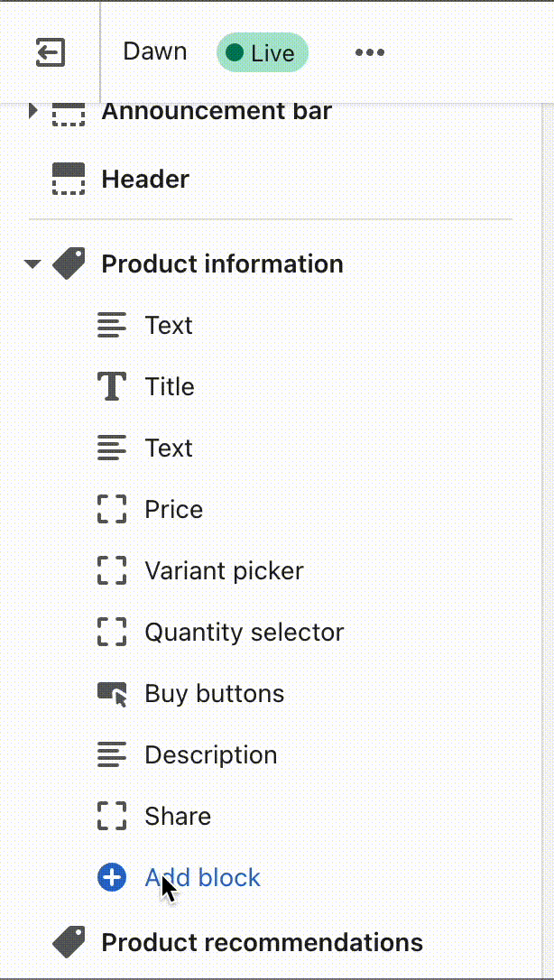Image resolution: width=554 pixels, height=980 pixels.
Task: Click the Add block plus icon
Action: pos(112,876)
